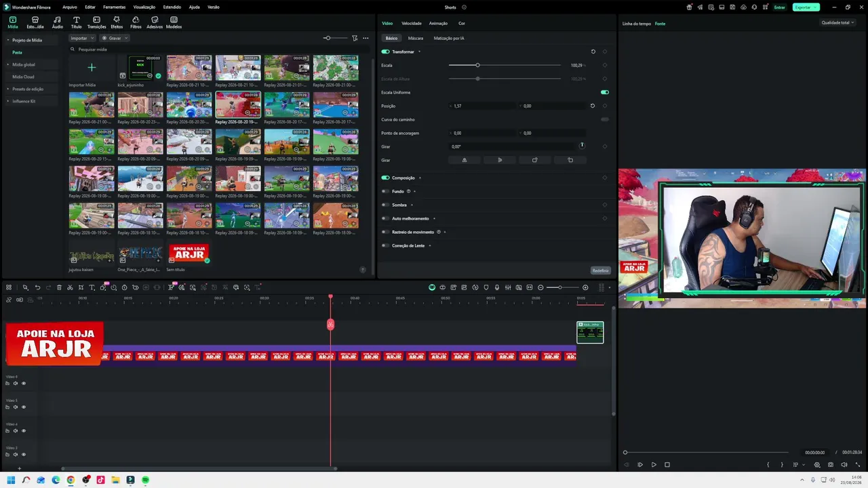This screenshot has width=868, height=488.
Task: Reset the Posição values with the reset arrow
Action: [x=593, y=106]
